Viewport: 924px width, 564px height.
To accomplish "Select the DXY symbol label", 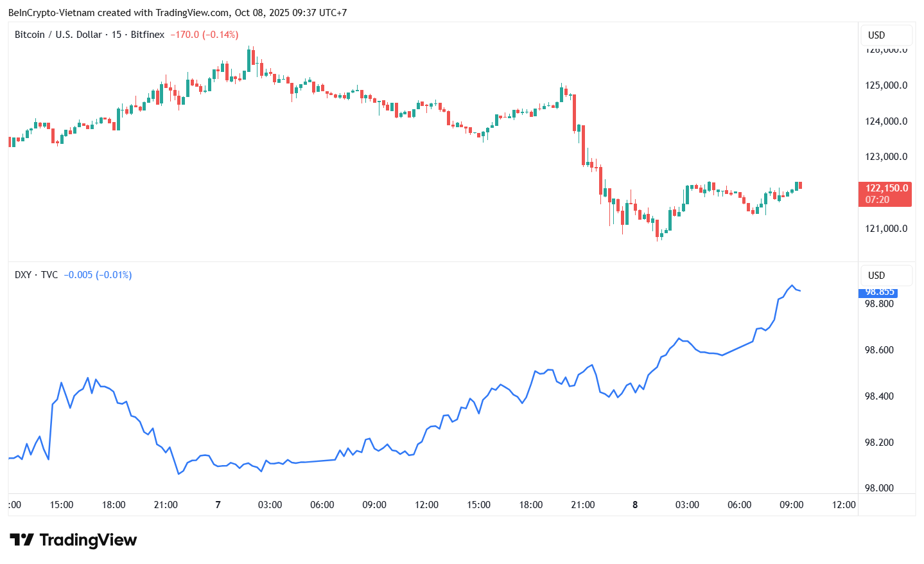I will tap(23, 275).
